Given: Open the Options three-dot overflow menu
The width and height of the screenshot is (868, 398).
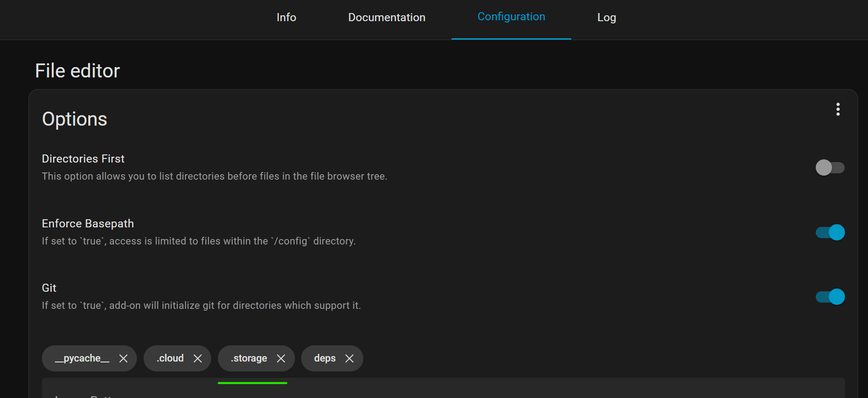Looking at the screenshot, I should [x=838, y=109].
